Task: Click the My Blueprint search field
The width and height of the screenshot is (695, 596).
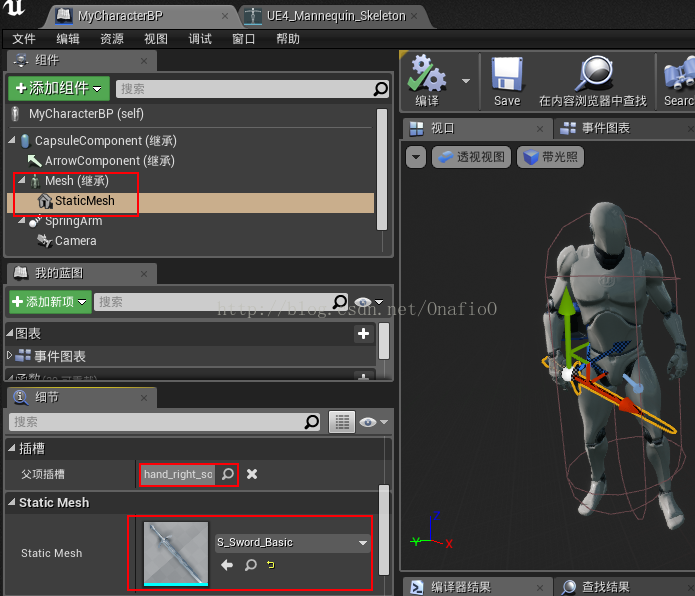Action: coord(221,302)
